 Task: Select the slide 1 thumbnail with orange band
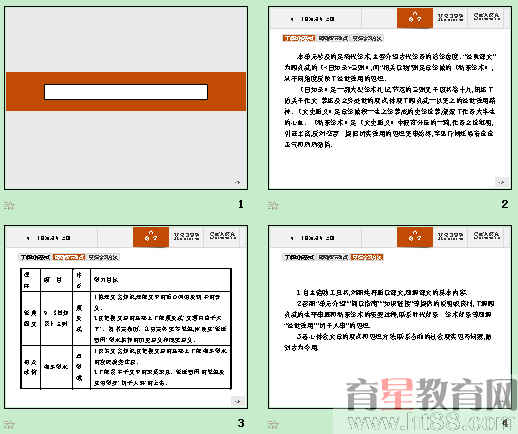click(x=126, y=98)
